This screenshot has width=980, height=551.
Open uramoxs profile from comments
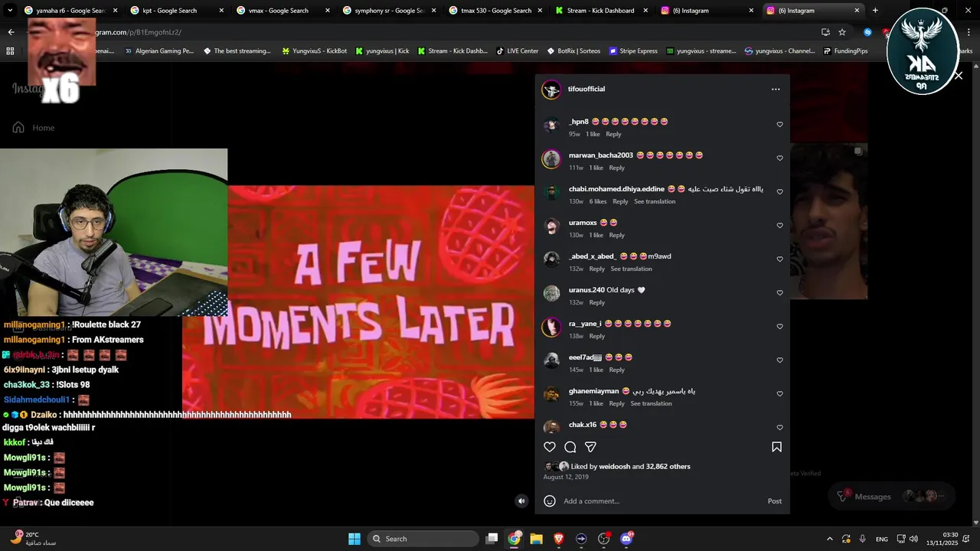[583, 223]
